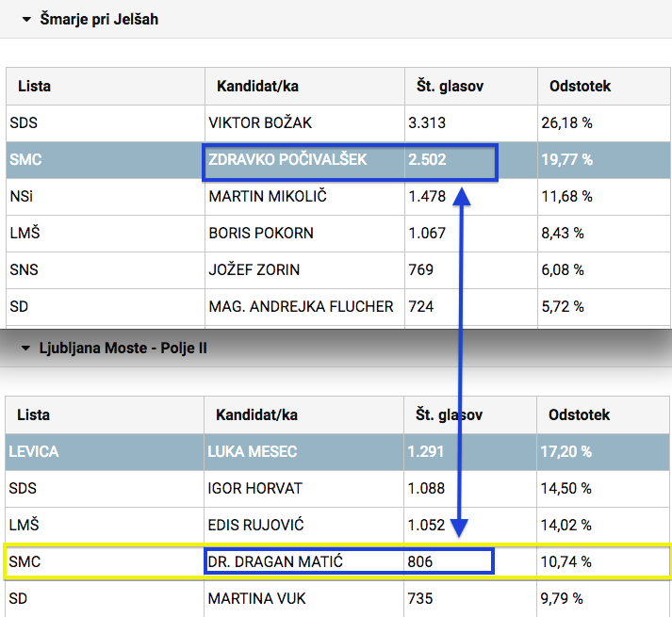Select Boris Pokorn in LMŠ row

[261, 234]
